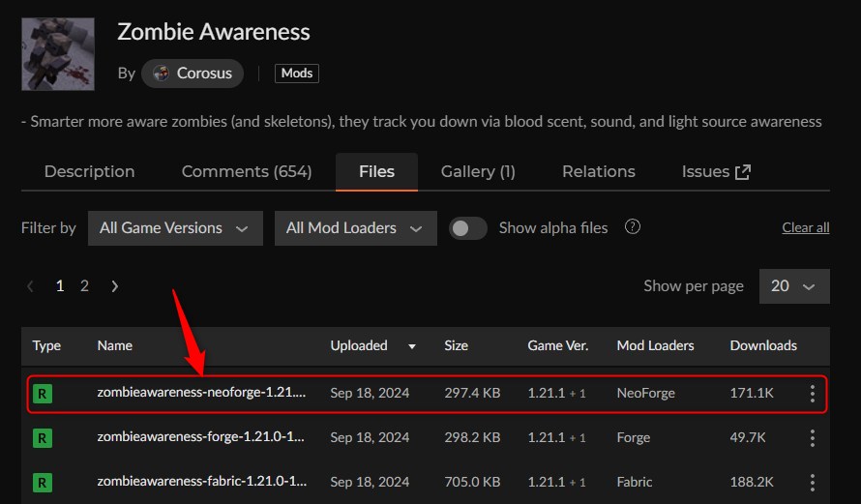This screenshot has width=861, height=504.
Task: Open the Show per page dropdown
Action: [x=793, y=286]
